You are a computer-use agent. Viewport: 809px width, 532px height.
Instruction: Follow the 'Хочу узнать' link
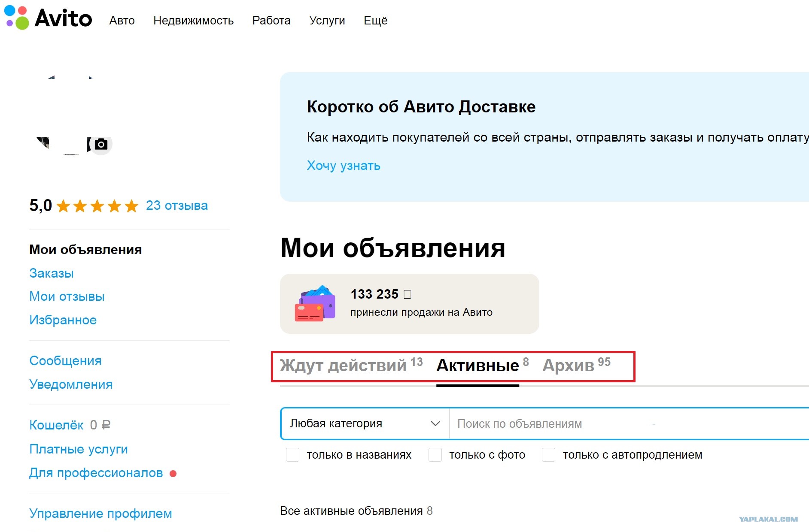click(x=344, y=166)
